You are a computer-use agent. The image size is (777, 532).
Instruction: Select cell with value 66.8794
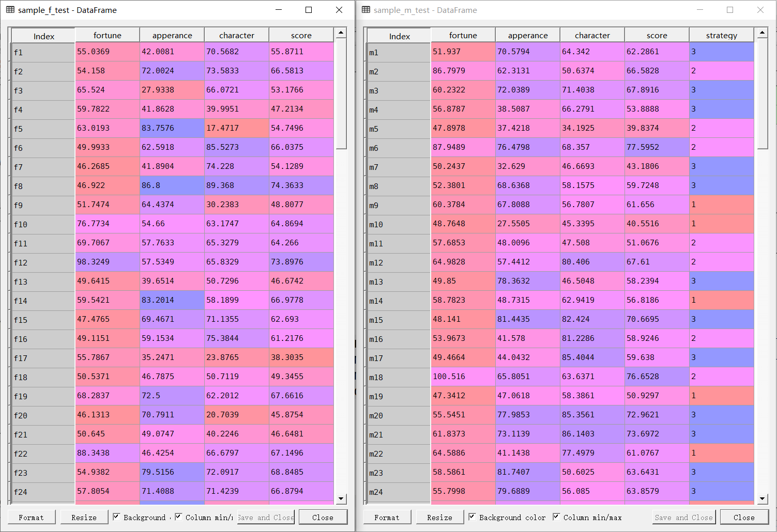pyautogui.click(x=301, y=491)
